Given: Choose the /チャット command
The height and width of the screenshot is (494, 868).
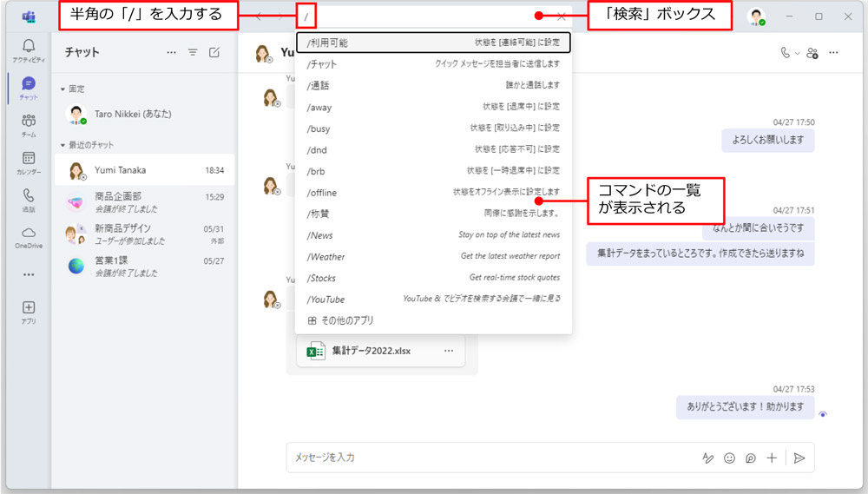Looking at the screenshot, I should (x=433, y=64).
